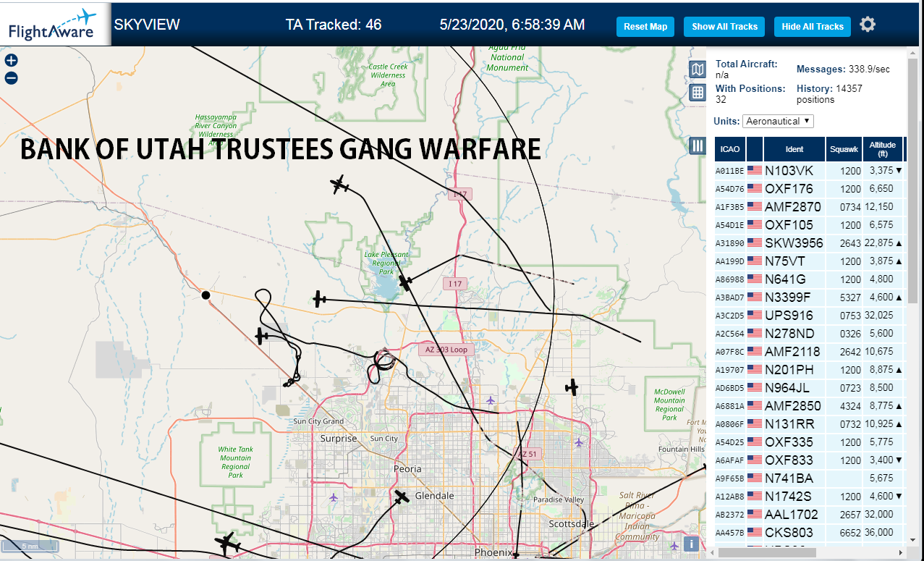Select the UPS916 aircraft row

810,316
